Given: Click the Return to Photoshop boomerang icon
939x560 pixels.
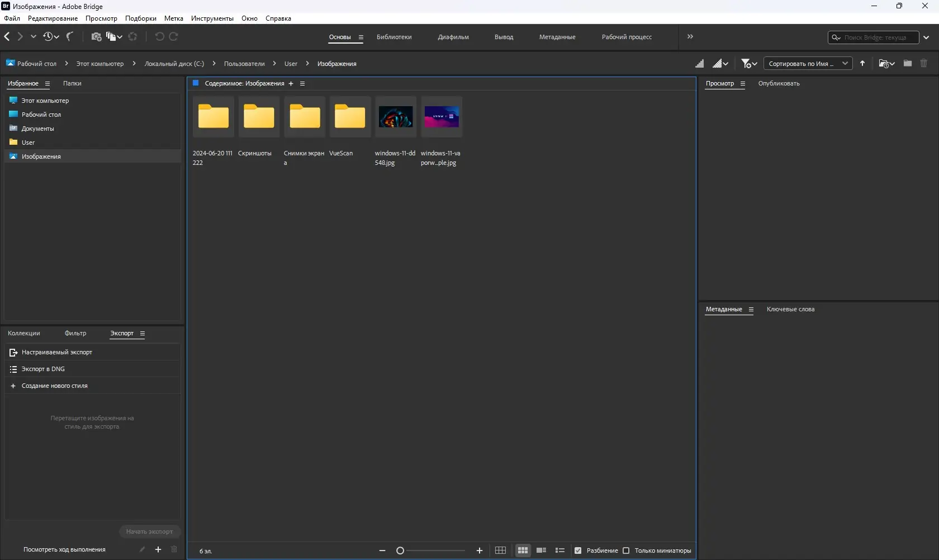Looking at the screenshot, I should tap(69, 37).
